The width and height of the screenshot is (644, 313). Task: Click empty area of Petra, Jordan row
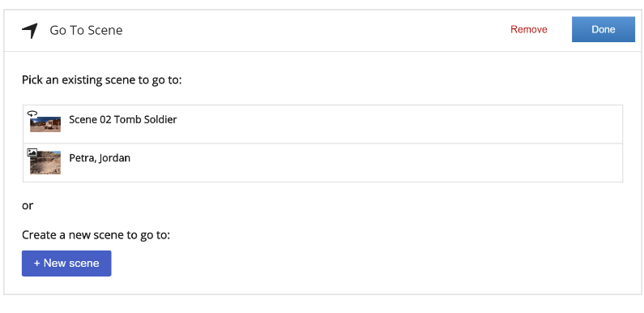[377, 163]
